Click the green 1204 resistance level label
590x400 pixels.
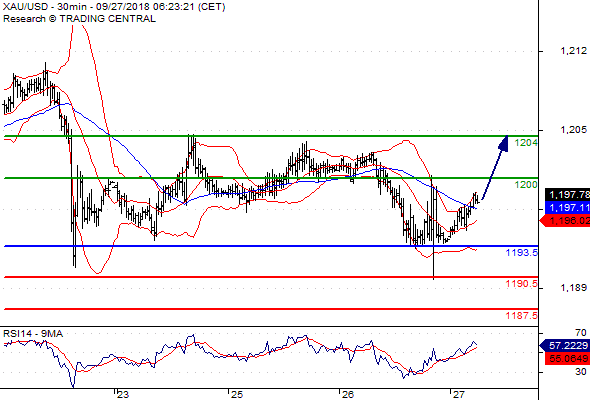pyautogui.click(x=526, y=143)
